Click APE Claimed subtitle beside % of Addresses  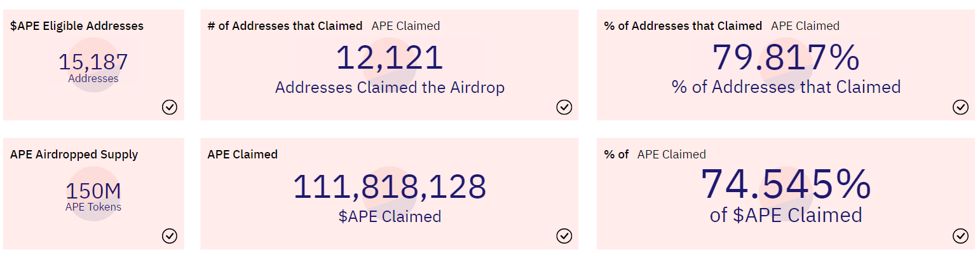(x=805, y=26)
